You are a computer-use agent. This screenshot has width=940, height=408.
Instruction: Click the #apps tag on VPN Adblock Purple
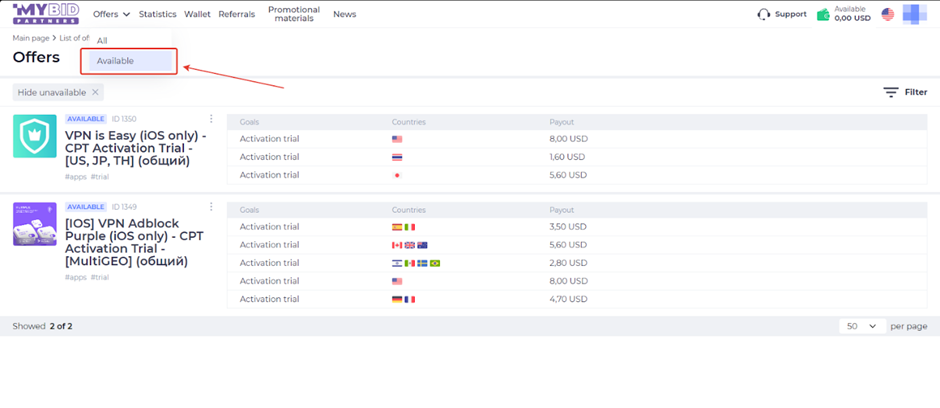pos(76,277)
